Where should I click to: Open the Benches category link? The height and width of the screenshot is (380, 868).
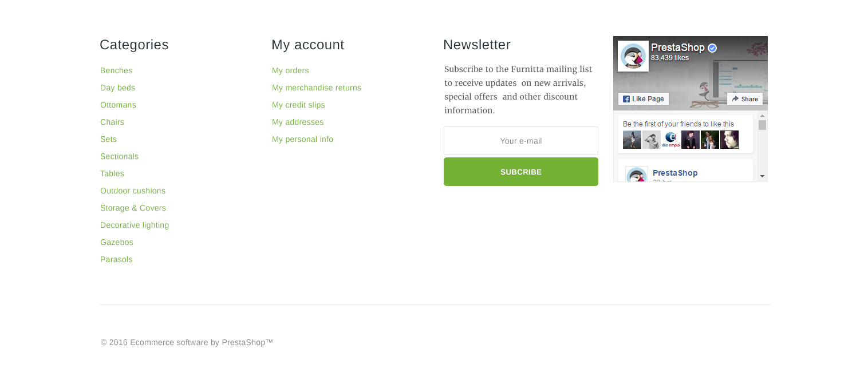116,70
